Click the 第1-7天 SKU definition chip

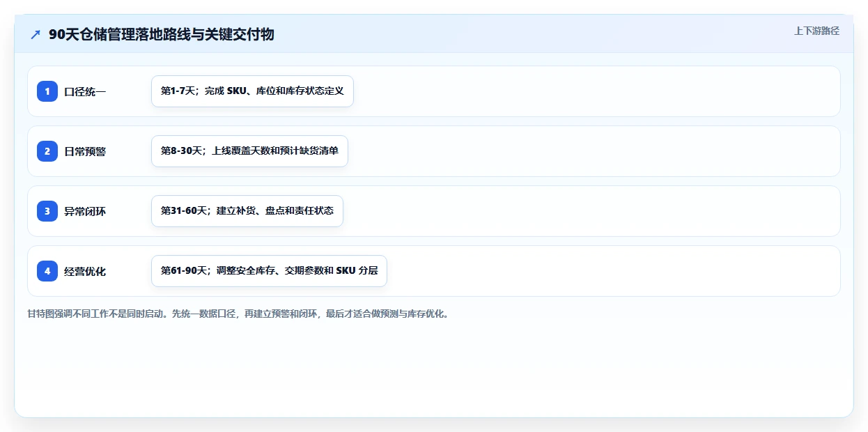pos(252,91)
